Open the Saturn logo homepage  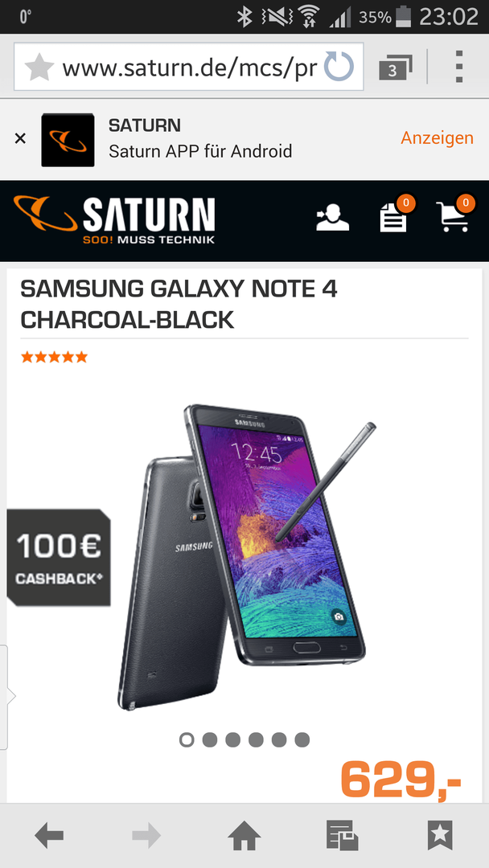click(x=115, y=219)
